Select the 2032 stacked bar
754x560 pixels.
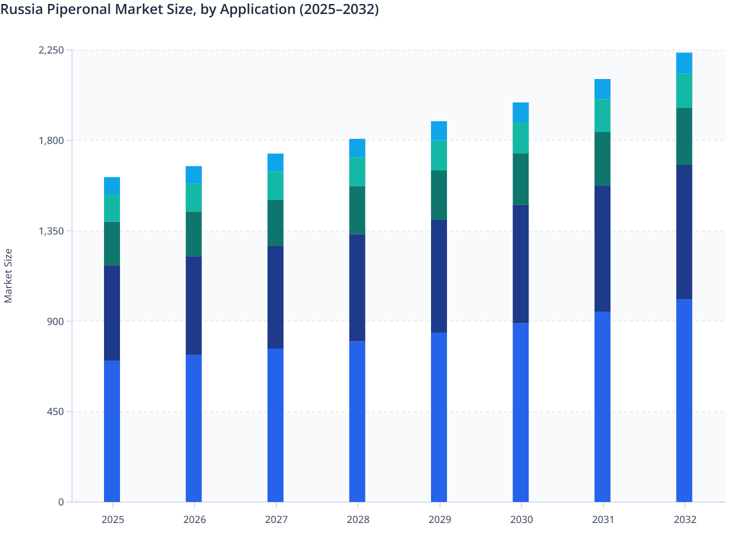(685, 300)
